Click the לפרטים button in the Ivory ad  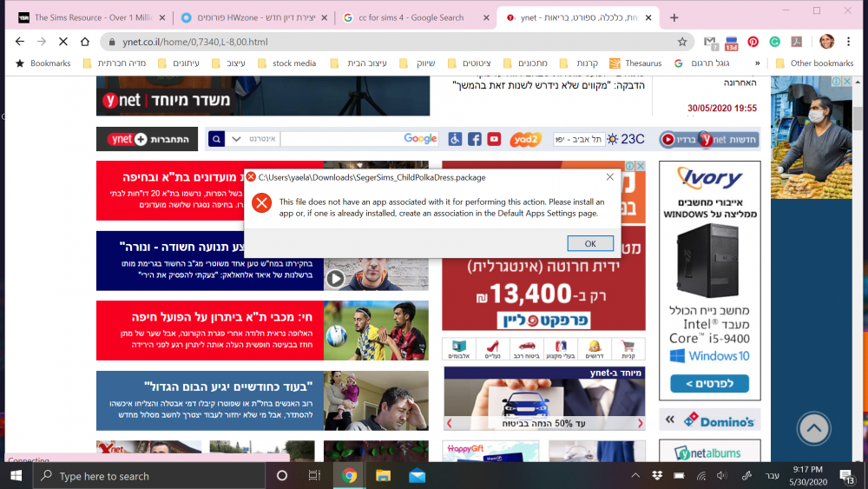click(x=710, y=383)
